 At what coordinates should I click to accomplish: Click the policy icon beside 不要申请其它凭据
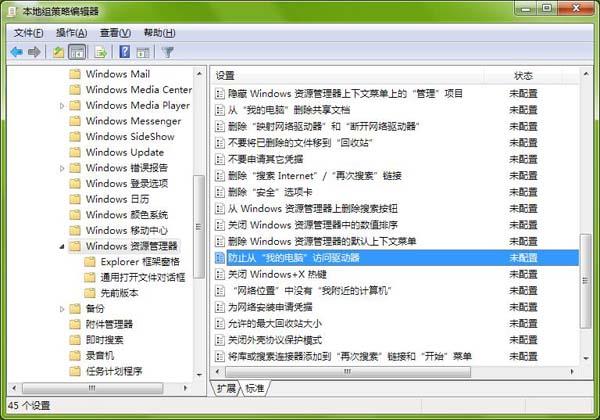[220, 160]
